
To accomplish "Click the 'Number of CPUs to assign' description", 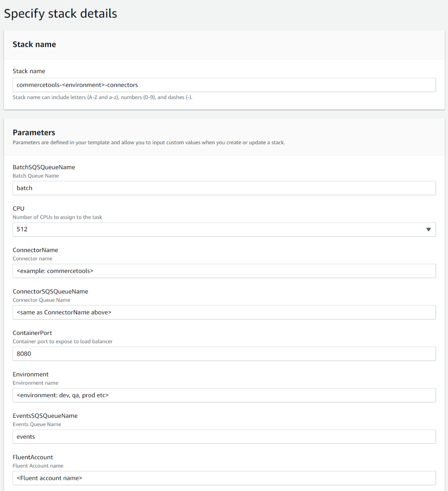I will [x=57, y=217].
